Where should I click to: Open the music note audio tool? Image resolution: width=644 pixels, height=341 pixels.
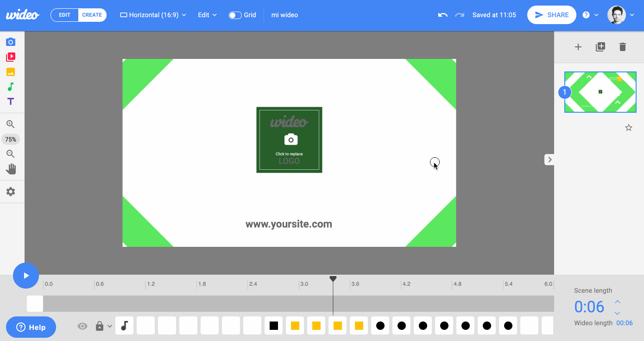pyautogui.click(x=11, y=87)
